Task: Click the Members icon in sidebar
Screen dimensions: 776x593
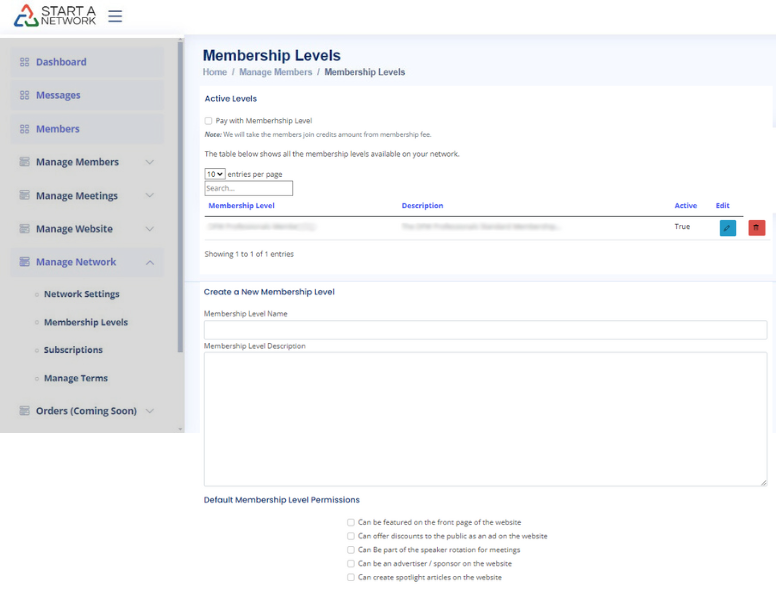Action: pyautogui.click(x=25, y=129)
